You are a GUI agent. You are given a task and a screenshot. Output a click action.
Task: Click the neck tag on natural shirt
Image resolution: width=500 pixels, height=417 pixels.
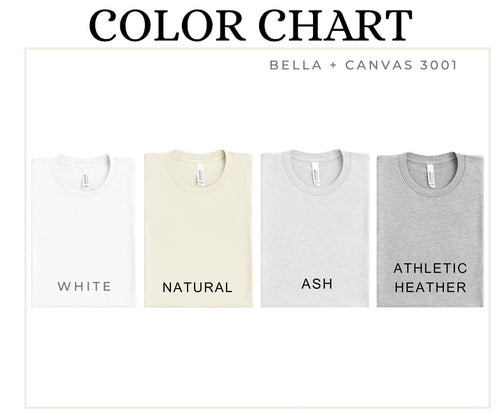[x=200, y=175]
